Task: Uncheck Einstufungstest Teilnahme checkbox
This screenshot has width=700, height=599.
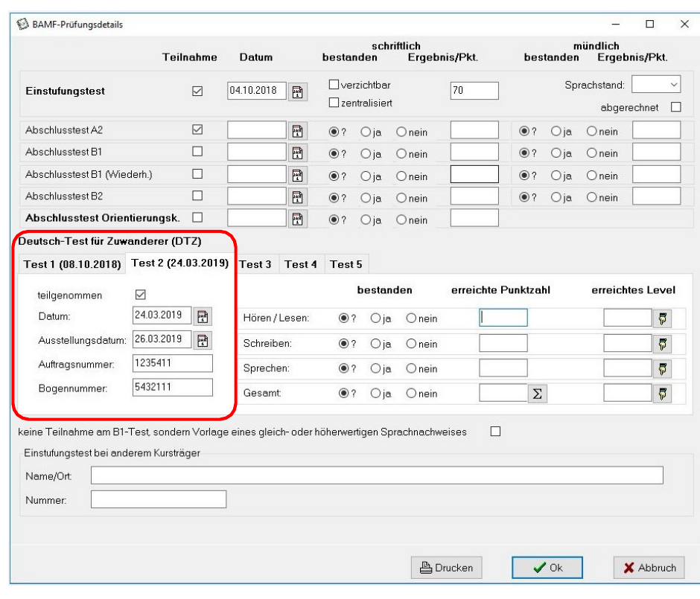Action: [197, 91]
